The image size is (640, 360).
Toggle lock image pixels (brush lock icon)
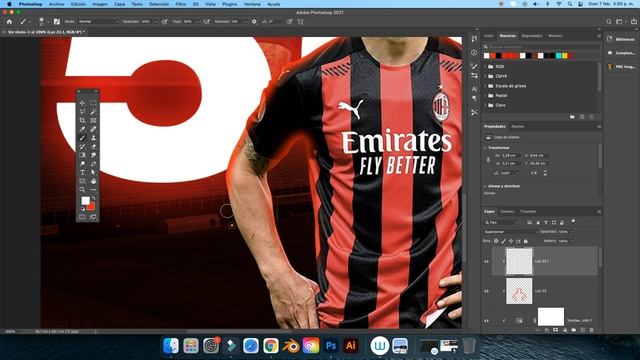pyautogui.click(x=504, y=241)
